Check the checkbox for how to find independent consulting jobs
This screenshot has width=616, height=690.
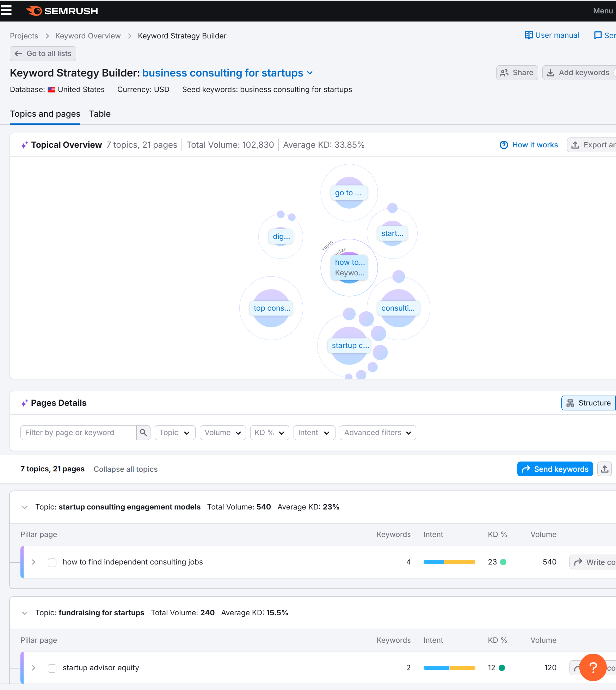[52, 562]
